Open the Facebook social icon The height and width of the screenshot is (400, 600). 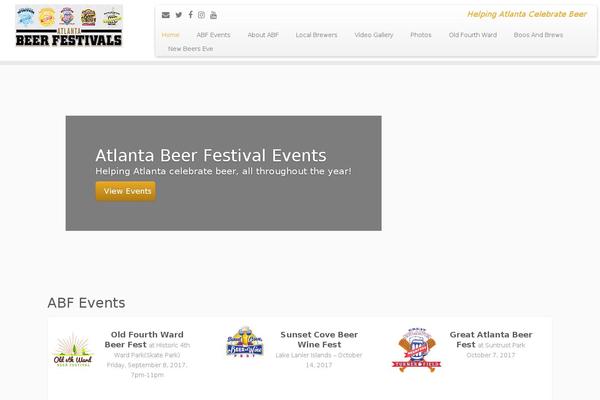190,15
